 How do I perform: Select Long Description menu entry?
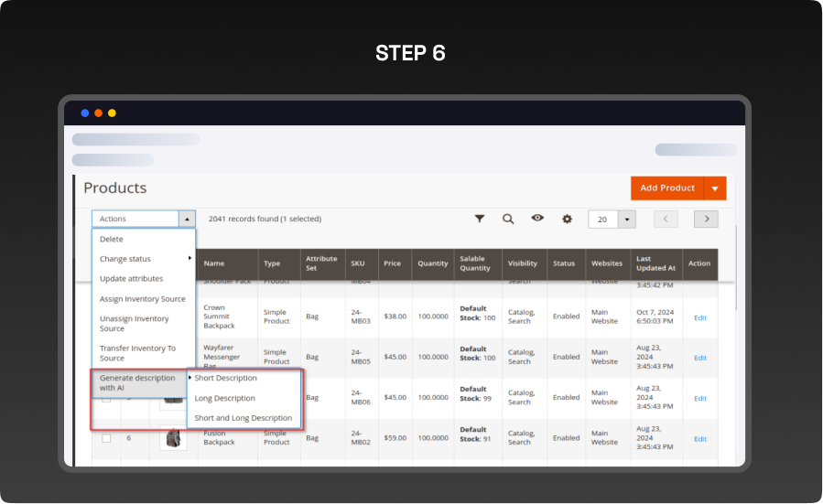coord(224,398)
